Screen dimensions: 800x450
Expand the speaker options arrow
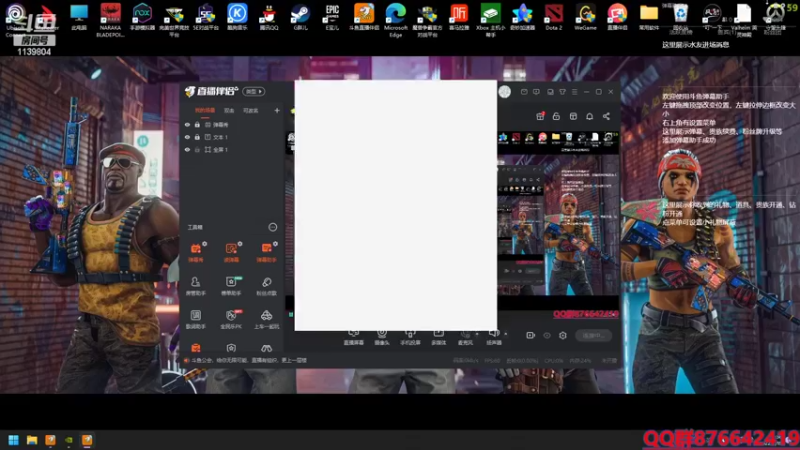506,334
